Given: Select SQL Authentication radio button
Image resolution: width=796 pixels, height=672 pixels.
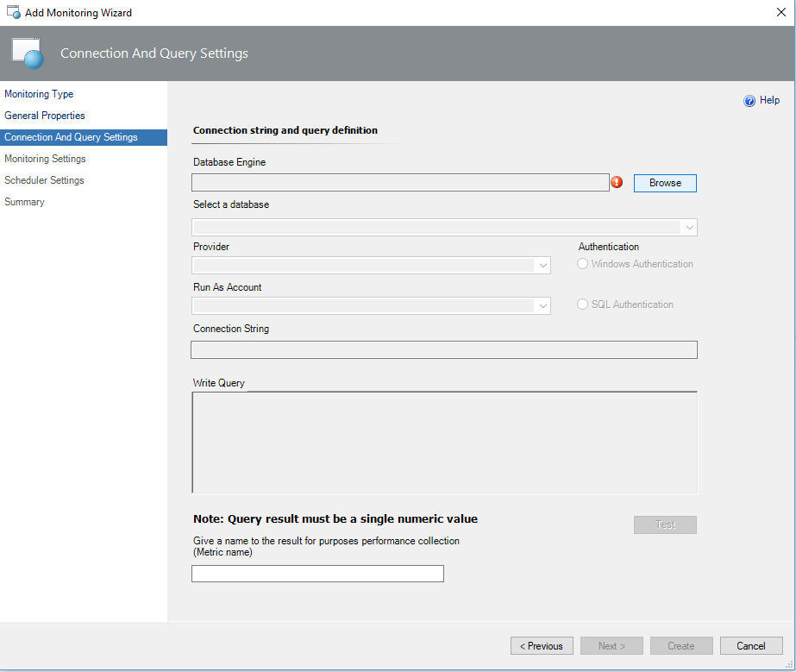Looking at the screenshot, I should coord(584,305).
